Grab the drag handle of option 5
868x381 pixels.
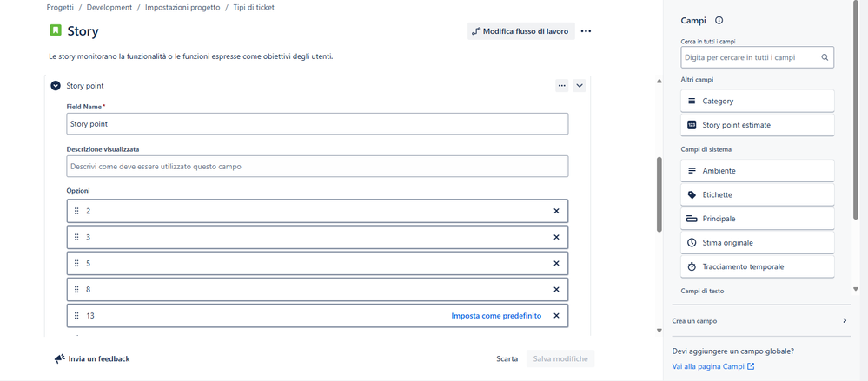click(x=77, y=263)
